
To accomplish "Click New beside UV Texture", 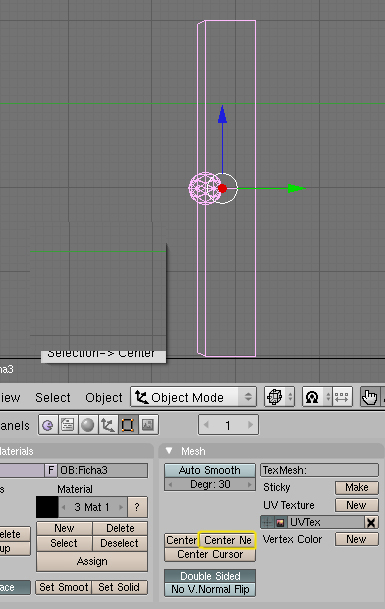I will click(x=357, y=505).
